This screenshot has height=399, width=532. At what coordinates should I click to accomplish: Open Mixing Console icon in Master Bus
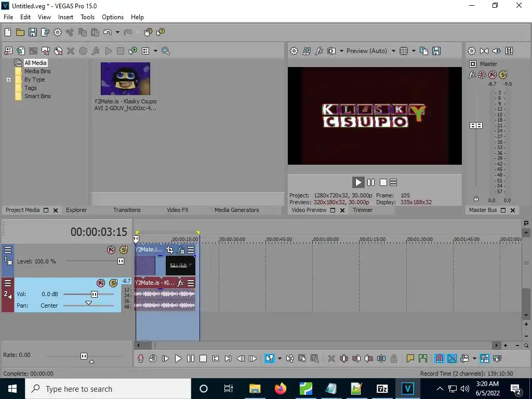(509, 51)
